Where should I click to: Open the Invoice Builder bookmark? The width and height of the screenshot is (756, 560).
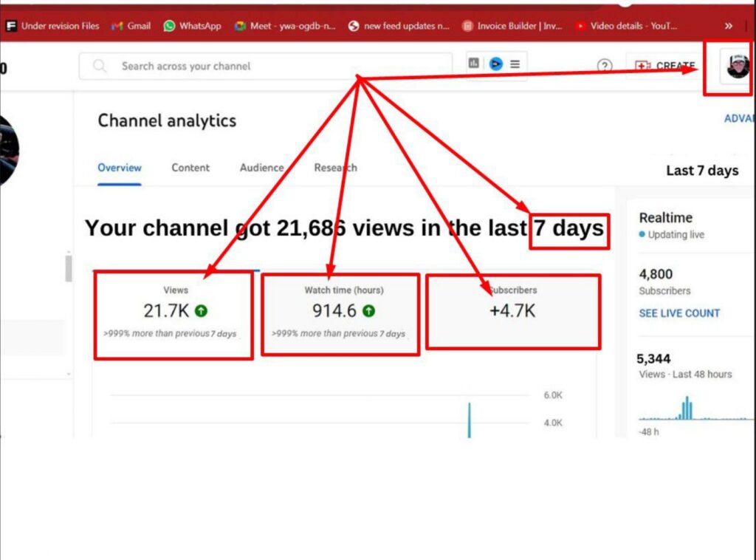point(512,26)
